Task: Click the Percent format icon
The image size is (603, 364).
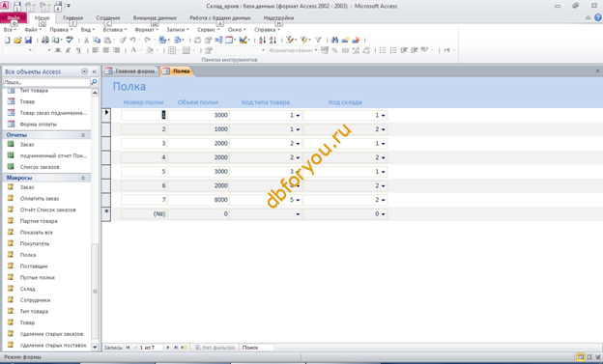Action: tap(334, 50)
